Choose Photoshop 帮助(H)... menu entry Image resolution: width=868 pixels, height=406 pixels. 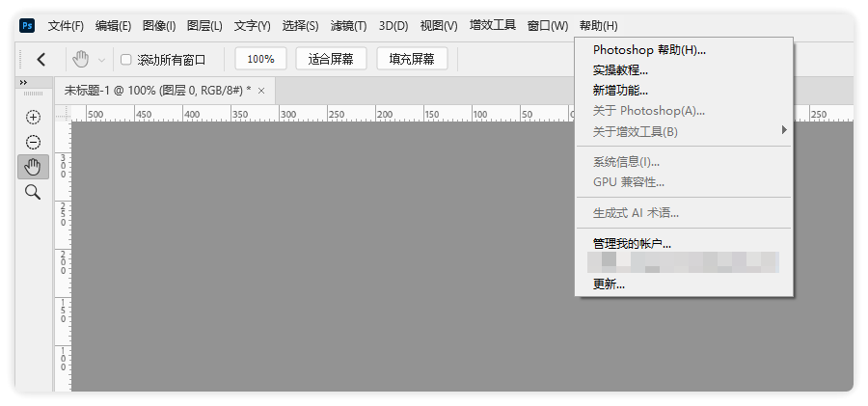[x=684, y=50]
